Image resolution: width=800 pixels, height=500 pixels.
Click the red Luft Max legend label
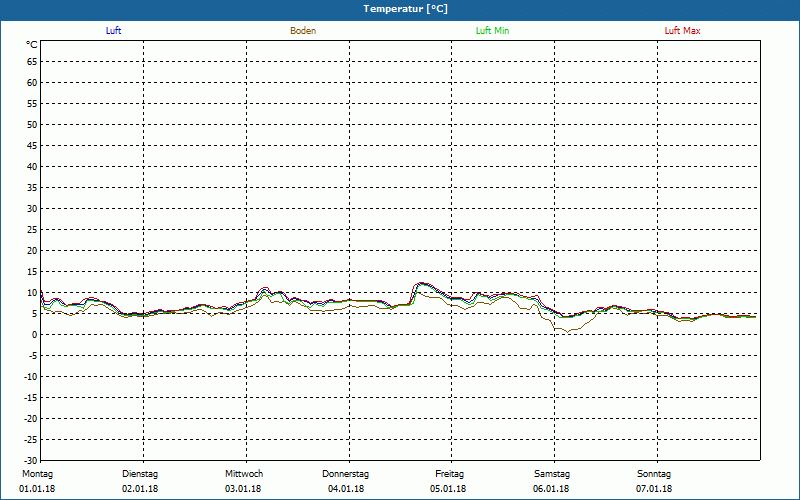coord(682,31)
